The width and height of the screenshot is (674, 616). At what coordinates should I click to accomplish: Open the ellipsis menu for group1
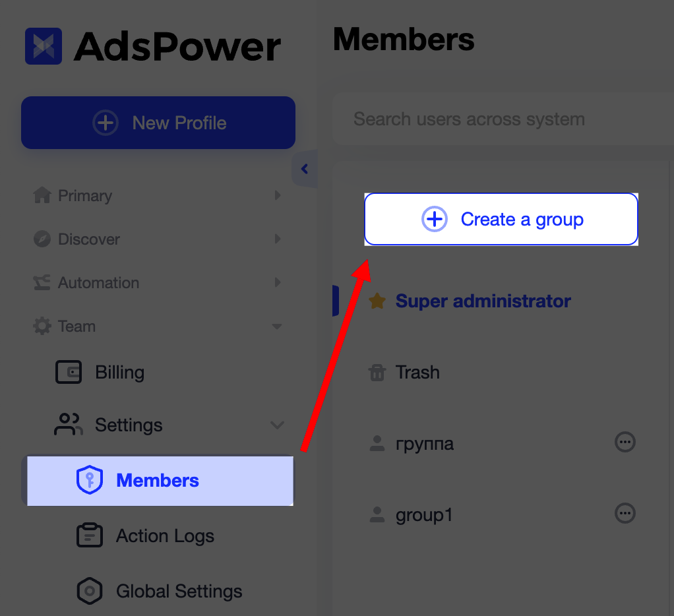[625, 513]
